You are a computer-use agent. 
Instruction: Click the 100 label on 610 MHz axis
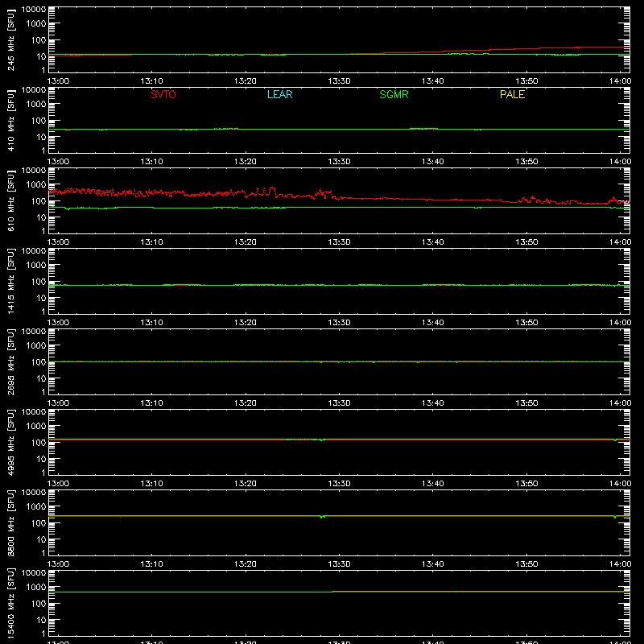click(x=39, y=201)
